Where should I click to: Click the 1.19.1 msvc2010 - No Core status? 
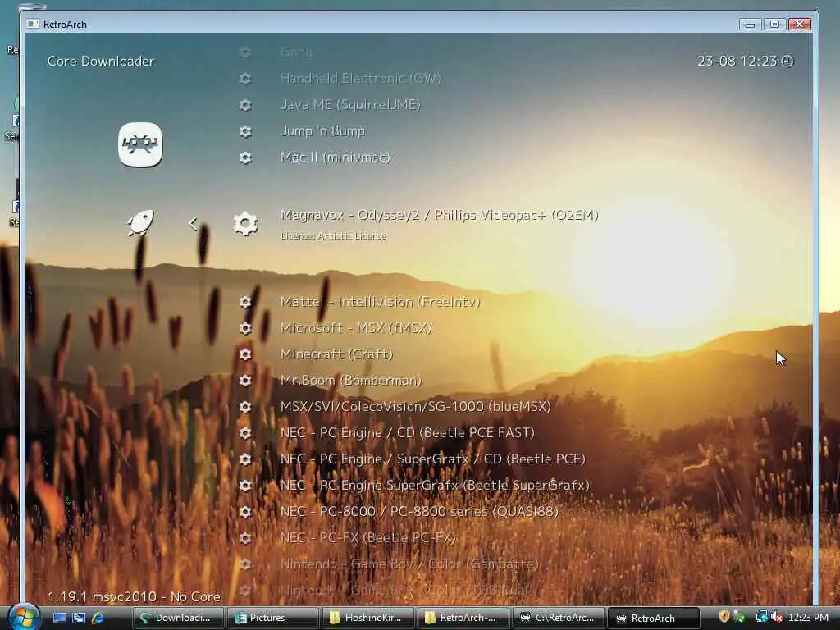click(134, 597)
